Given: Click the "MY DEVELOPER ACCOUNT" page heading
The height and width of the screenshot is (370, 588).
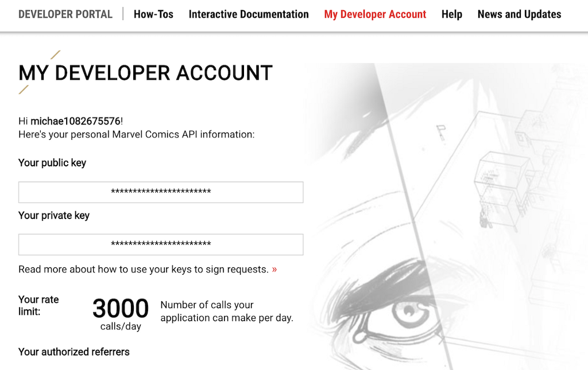Looking at the screenshot, I should (145, 73).
